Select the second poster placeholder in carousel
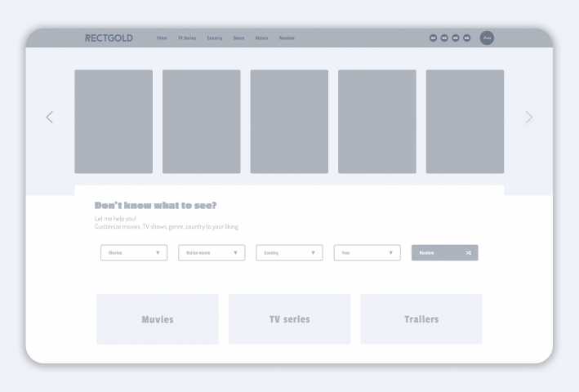 [201, 122]
